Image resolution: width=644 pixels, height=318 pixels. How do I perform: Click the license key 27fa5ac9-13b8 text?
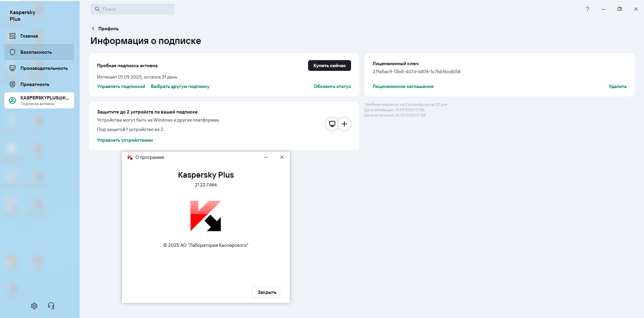tap(417, 72)
